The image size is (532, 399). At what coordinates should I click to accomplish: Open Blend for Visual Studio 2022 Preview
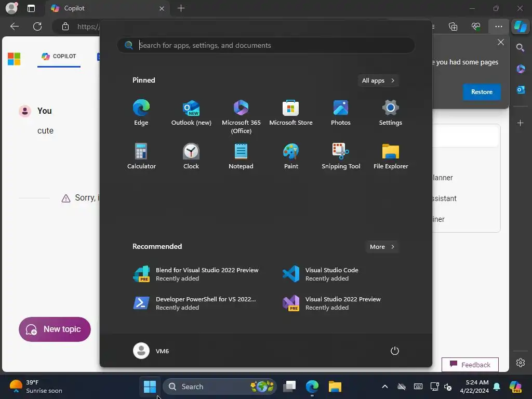coord(196,274)
